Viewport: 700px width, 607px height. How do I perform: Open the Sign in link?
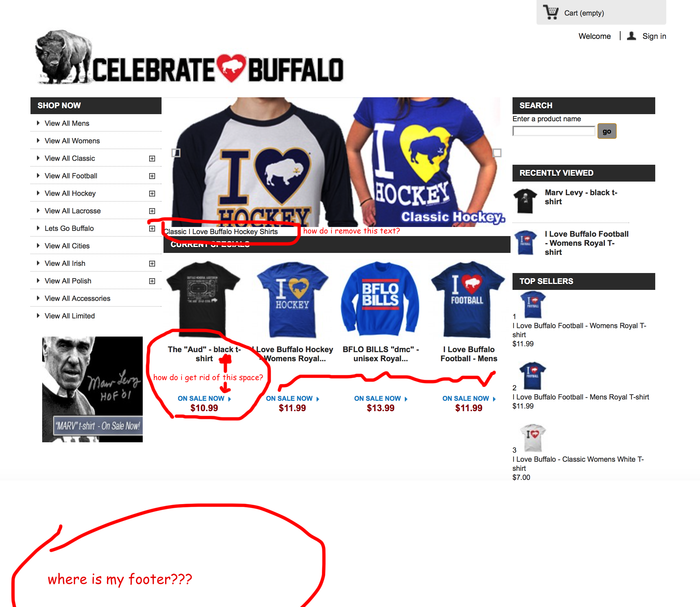pyautogui.click(x=654, y=36)
